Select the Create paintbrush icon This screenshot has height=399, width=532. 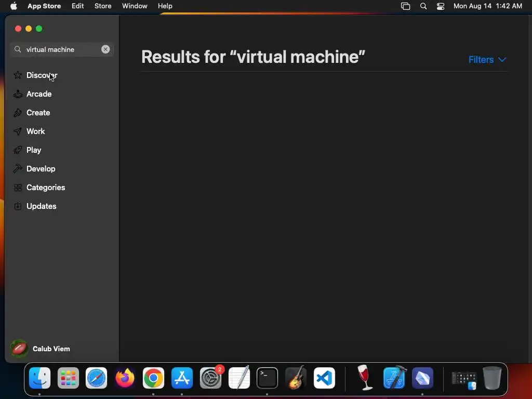click(x=18, y=113)
